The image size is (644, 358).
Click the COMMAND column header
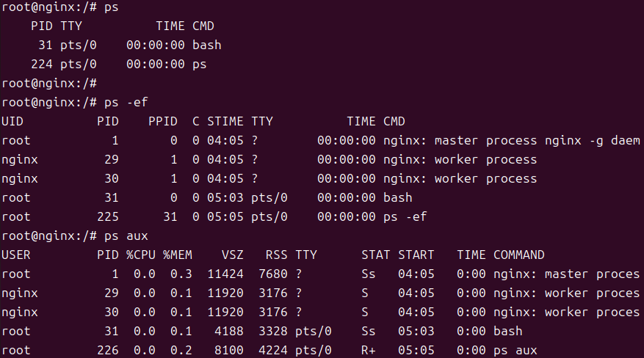click(x=518, y=255)
